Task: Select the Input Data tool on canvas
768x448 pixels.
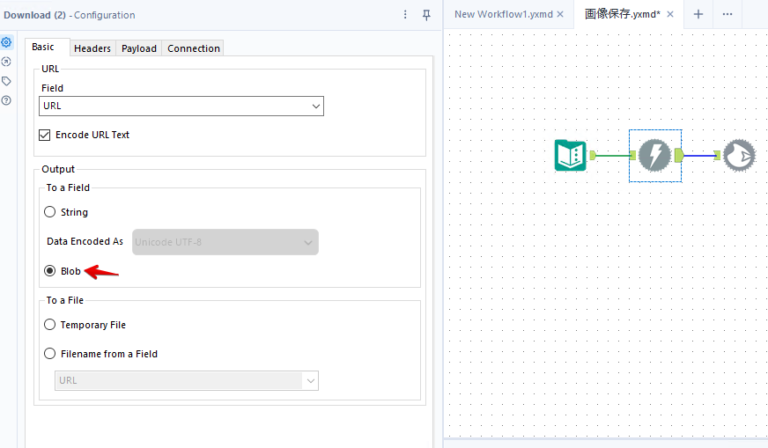Action: [570, 155]
